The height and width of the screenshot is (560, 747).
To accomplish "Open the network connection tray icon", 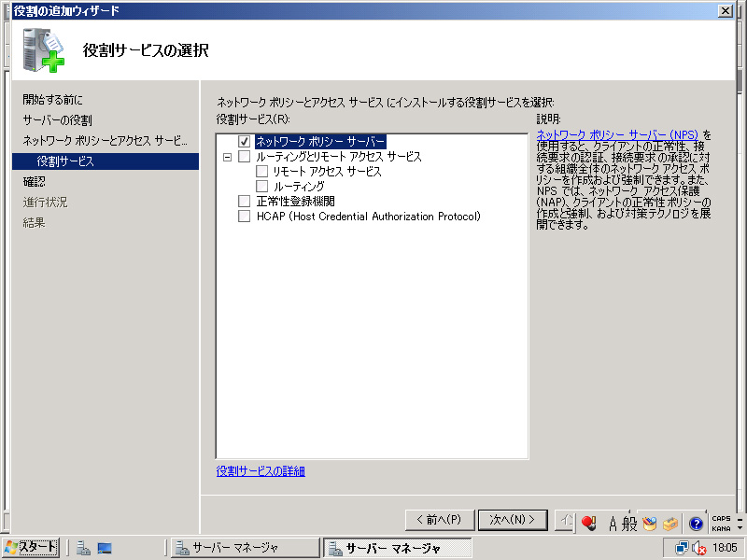I will (682, 548).
